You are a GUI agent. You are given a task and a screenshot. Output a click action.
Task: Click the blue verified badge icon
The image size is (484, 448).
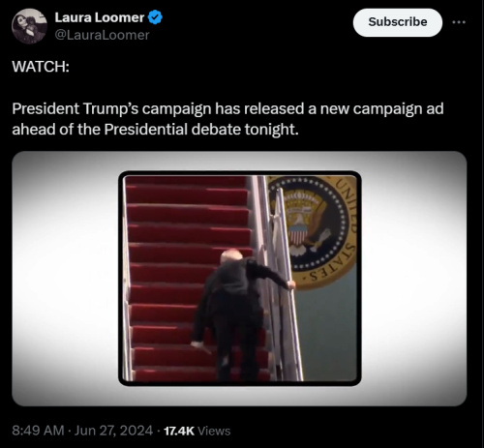(x=155, y=17)
